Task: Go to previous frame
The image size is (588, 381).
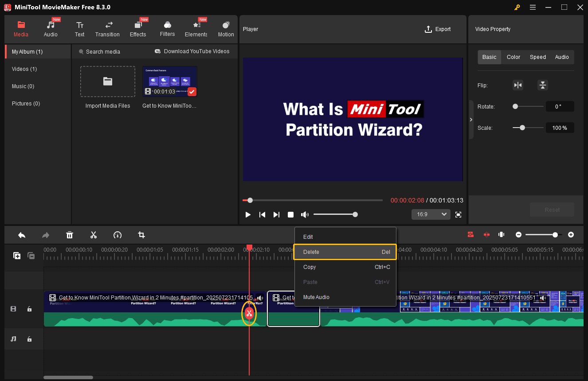Action: coord(262,214)
